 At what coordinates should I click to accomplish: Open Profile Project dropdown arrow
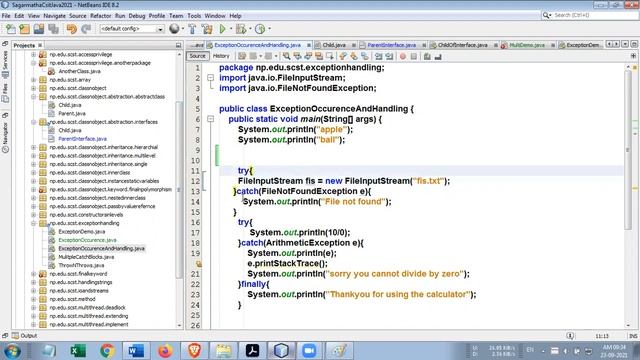[269, 29]
